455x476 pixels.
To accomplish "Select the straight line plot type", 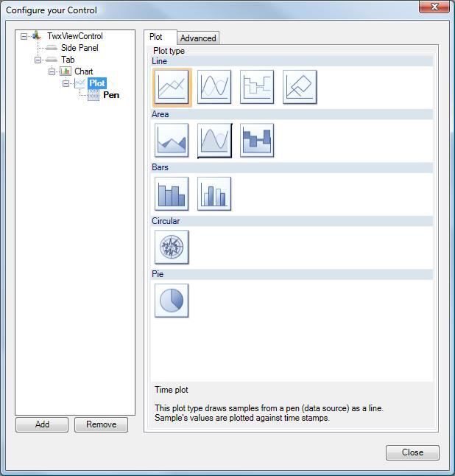I will click(x=172, y=88).
